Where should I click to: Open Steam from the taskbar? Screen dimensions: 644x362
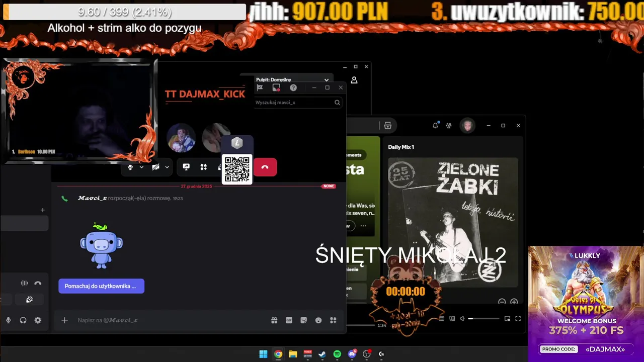pos(323,354)
